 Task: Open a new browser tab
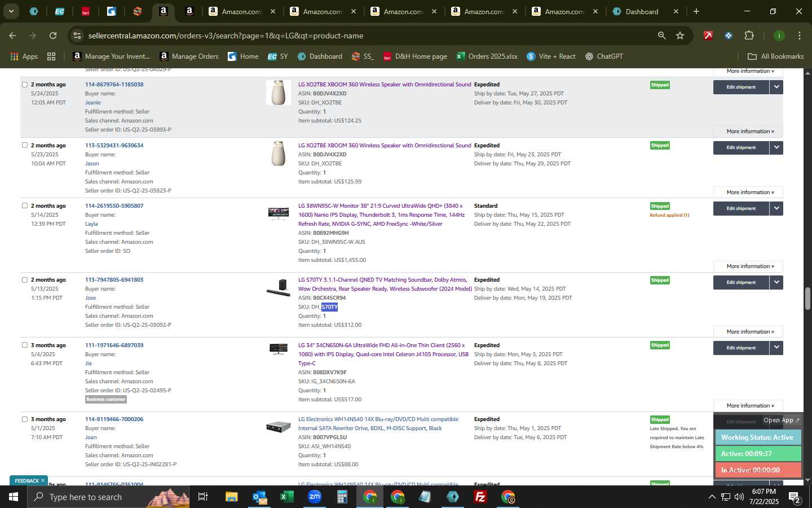696,11
